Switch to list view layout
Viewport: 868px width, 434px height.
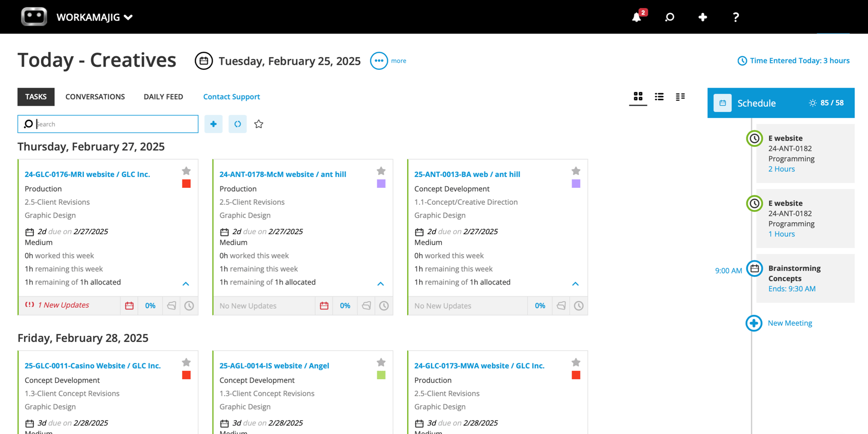pos(659,96)
